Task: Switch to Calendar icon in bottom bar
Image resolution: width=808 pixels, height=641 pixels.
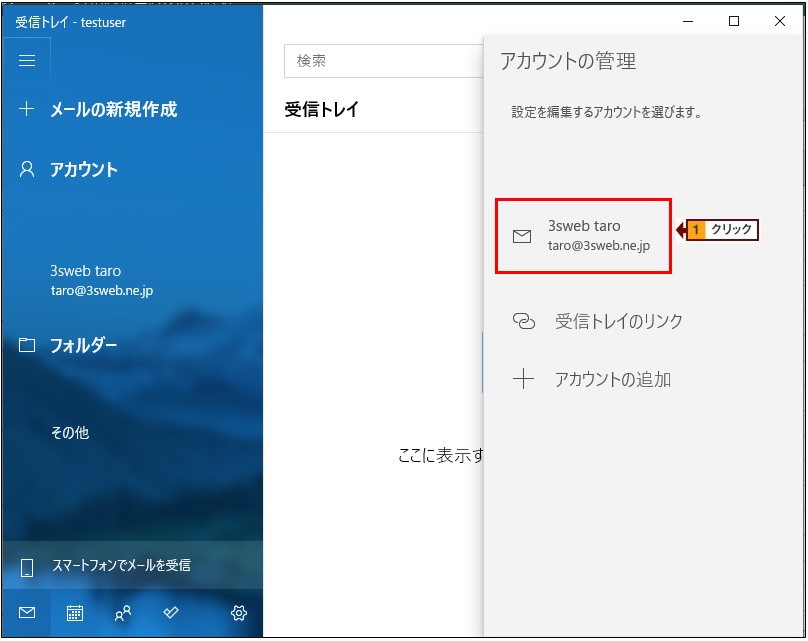Action: (75, 613)
